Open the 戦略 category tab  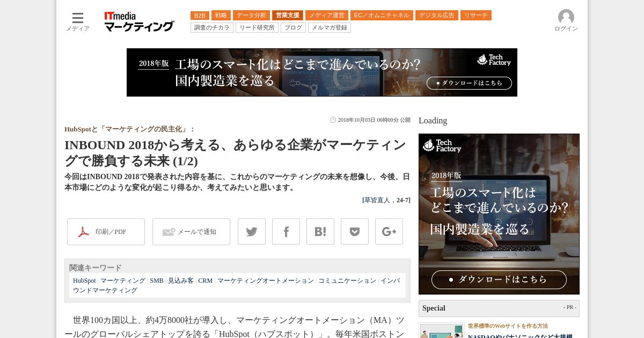point(221,16)
